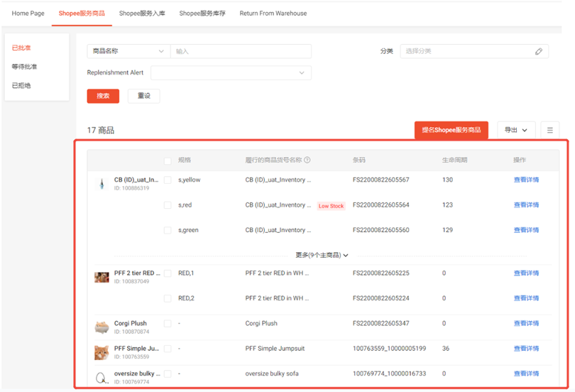
Task: Click the Low Stock tag on s,red row
Action: click(331, 206)
